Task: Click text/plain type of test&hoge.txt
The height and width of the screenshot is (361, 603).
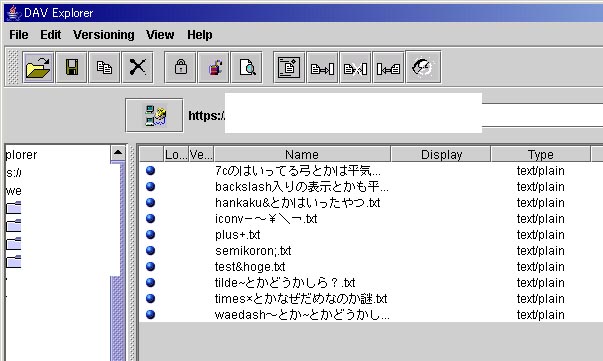Action: click(x=540, y=266)
